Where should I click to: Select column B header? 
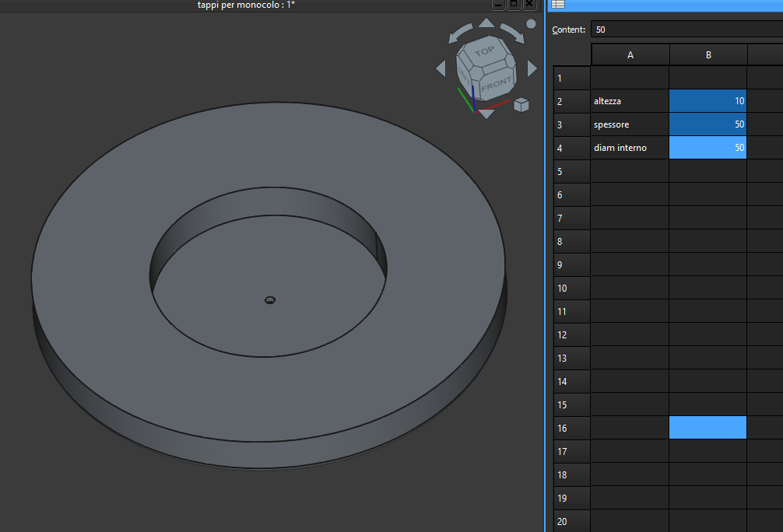pyautogui.click(x=708, y=55)
